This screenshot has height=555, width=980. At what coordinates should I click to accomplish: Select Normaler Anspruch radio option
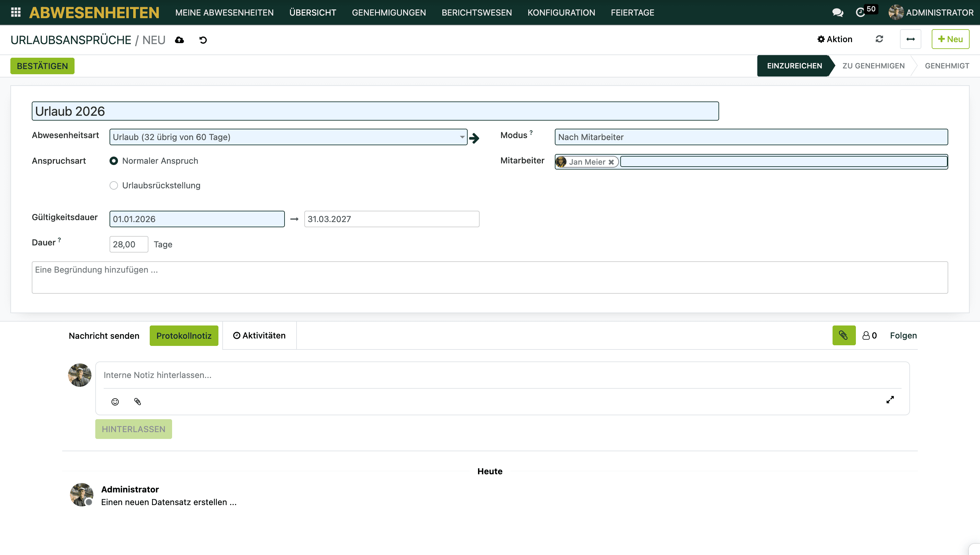point(113,161)
